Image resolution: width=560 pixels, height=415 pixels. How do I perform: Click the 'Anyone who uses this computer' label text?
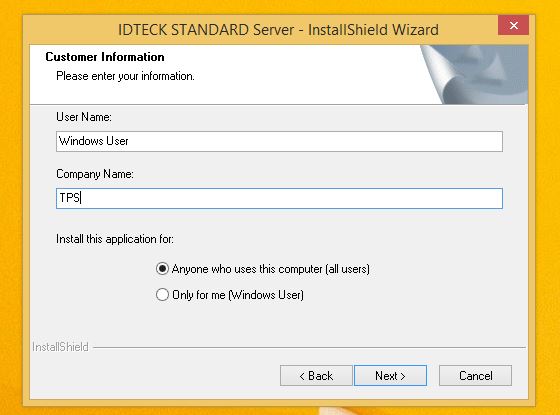pos(270,269)
